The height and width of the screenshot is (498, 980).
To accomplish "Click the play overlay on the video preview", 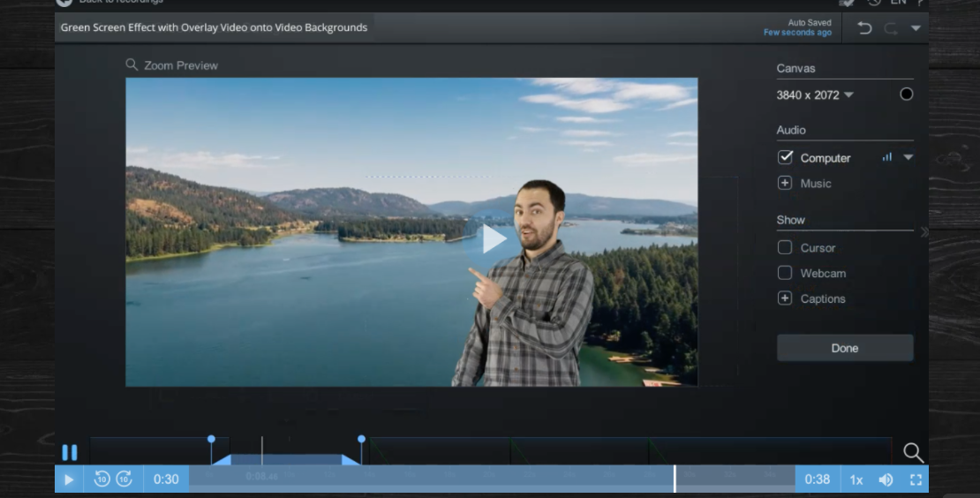I will [494, 239].
